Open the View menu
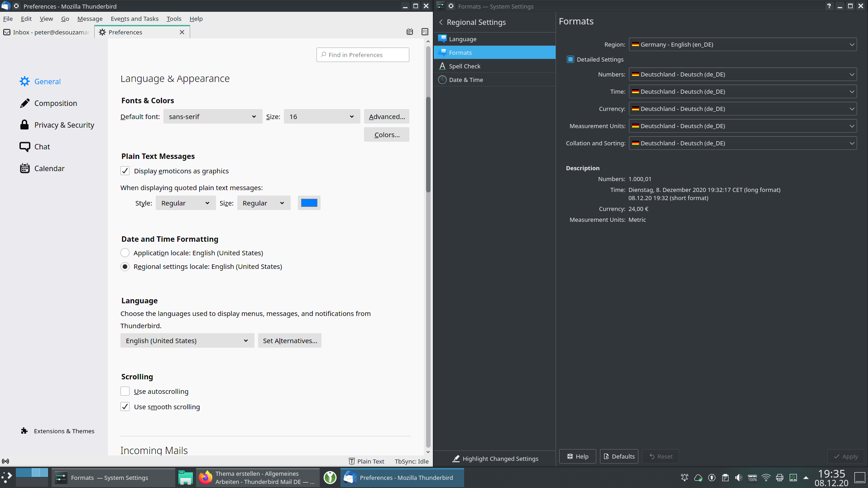Image resolution: width=868 pixels, height=488 pixels. click(x=46, y=19)
